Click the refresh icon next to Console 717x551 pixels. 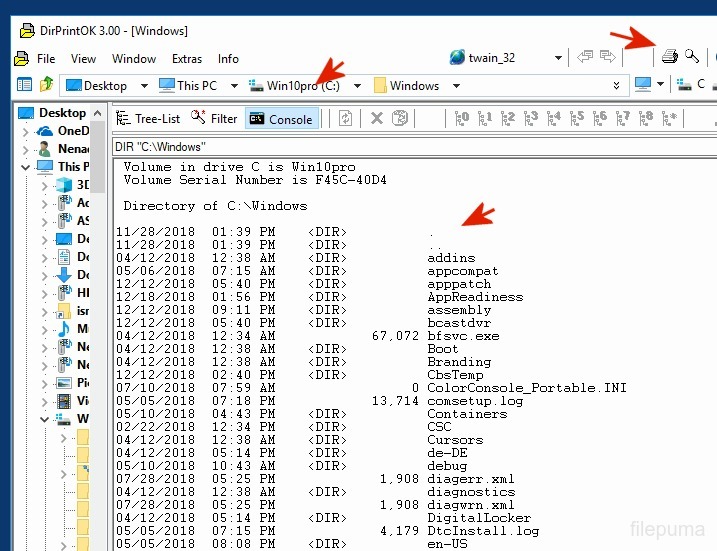pyautogui.click(x=345, y=118)
